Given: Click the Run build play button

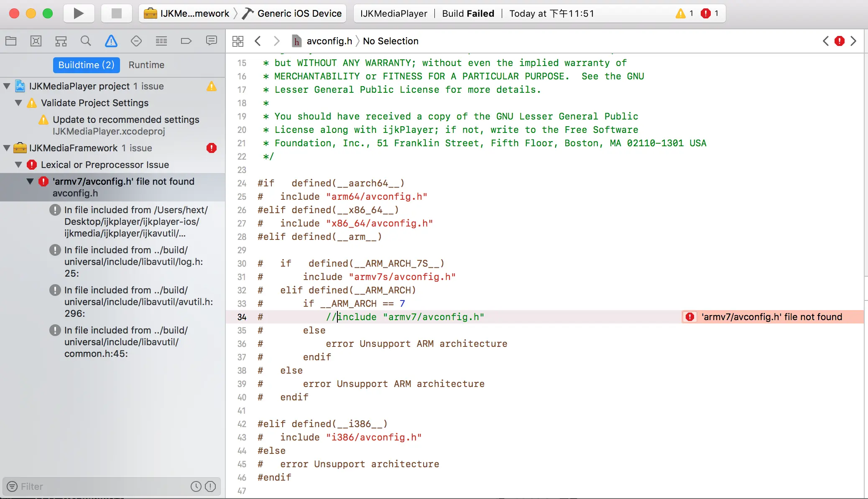Looking at the screenshot, I should point(78,13).
